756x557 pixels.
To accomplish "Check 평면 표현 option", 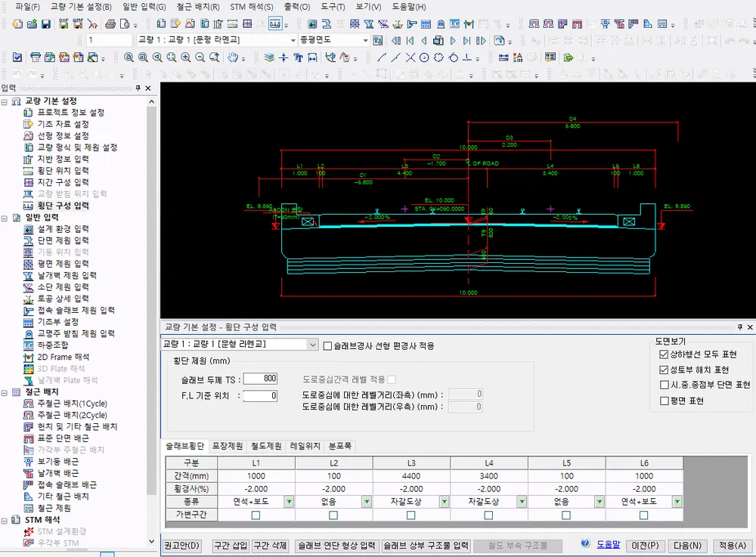I will click(x=664, y=401).
